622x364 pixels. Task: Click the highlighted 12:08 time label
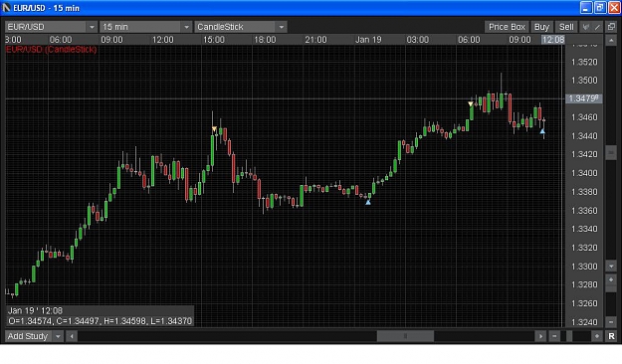(553, 39)
